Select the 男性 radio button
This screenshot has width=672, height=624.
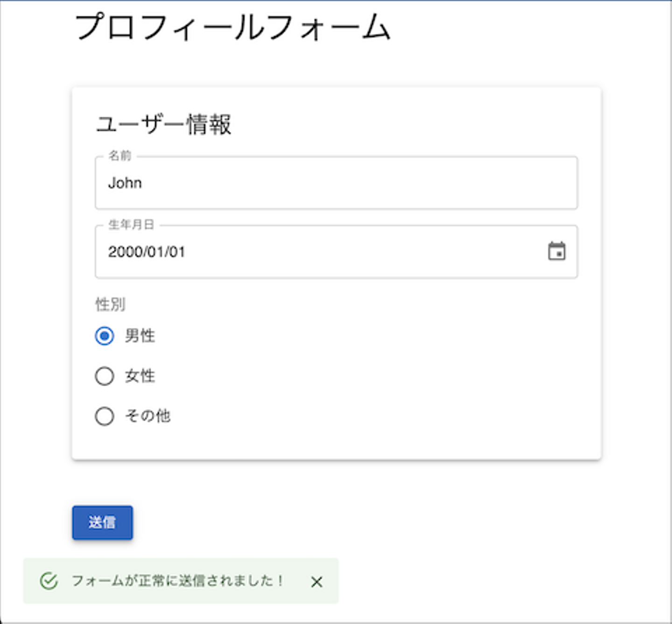[105, 336]
